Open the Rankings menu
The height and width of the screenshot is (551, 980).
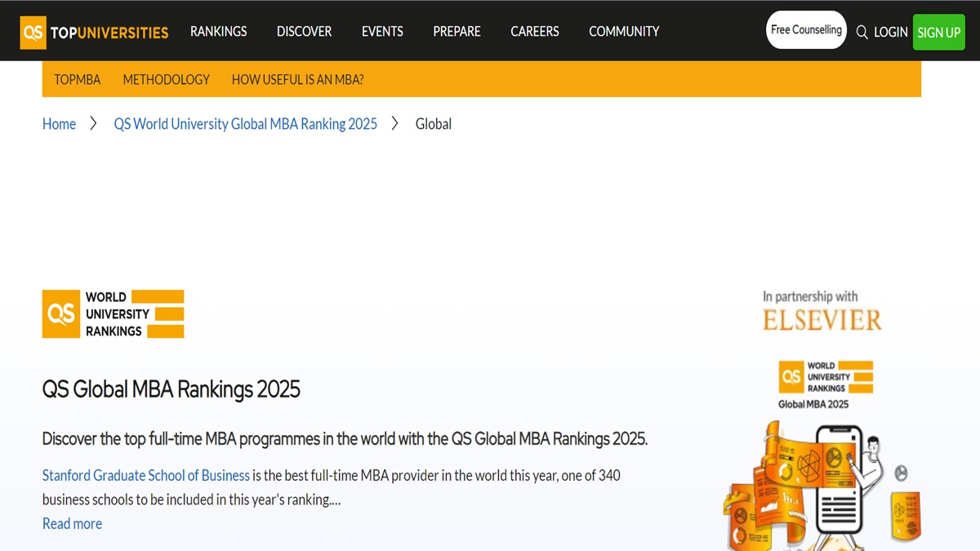coord(218,32)
